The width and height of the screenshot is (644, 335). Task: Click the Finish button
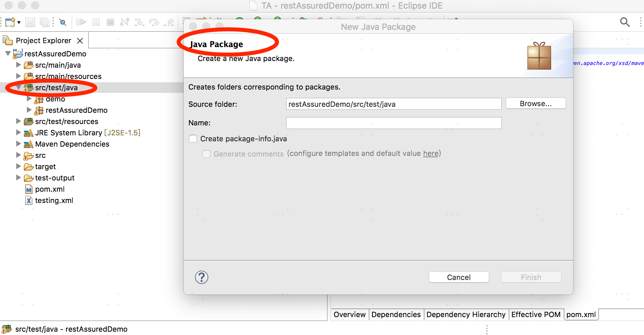[x=531, y=277]
